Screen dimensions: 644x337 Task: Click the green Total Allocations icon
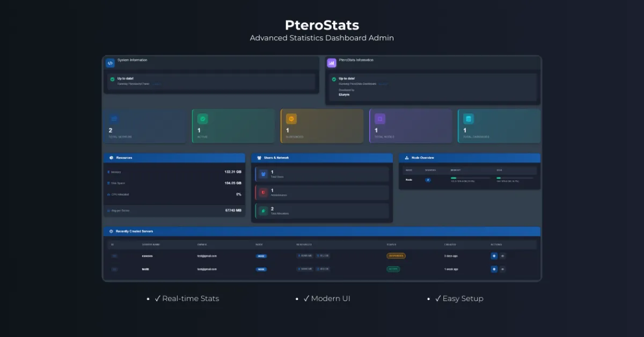point(264,210)
